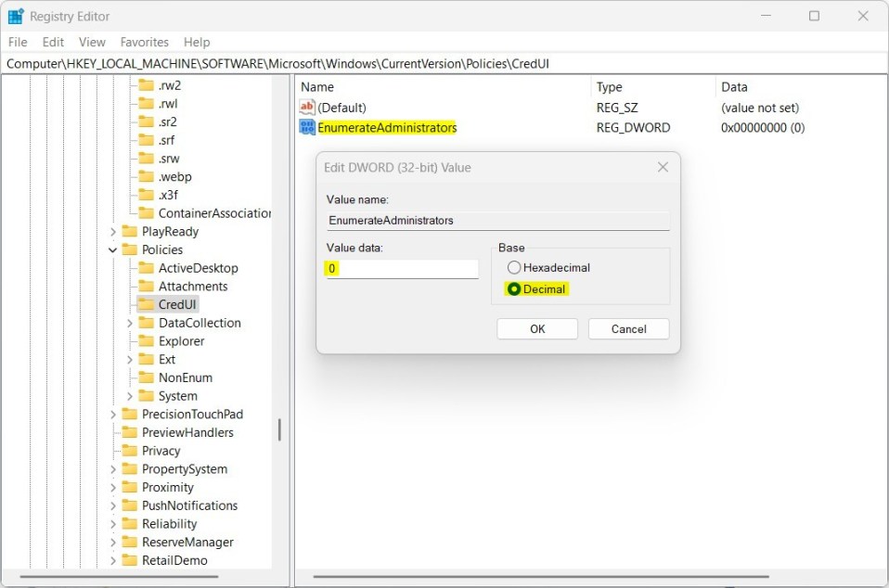The image size is (889, 588).
Task: Select the .sr2 folder icon
Action: click(147, 121)
